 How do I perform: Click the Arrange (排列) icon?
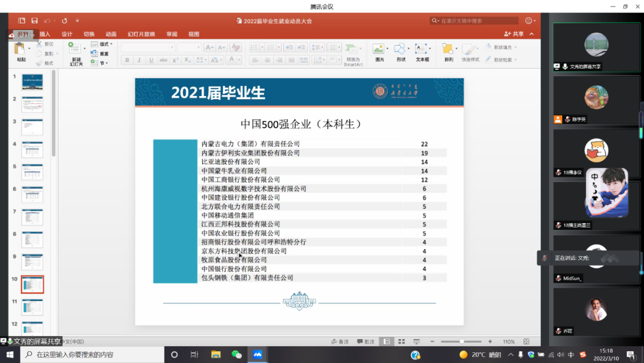pos(448,50)
